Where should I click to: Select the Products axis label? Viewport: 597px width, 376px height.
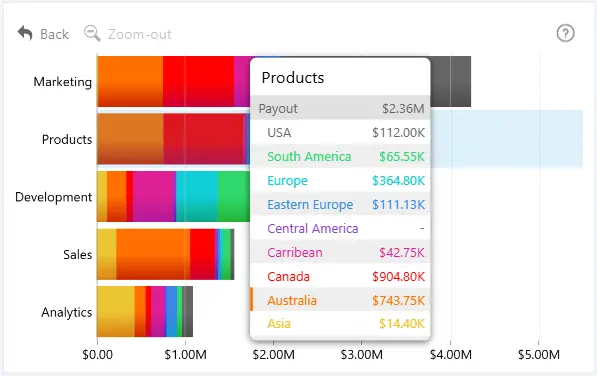(67, 139)
